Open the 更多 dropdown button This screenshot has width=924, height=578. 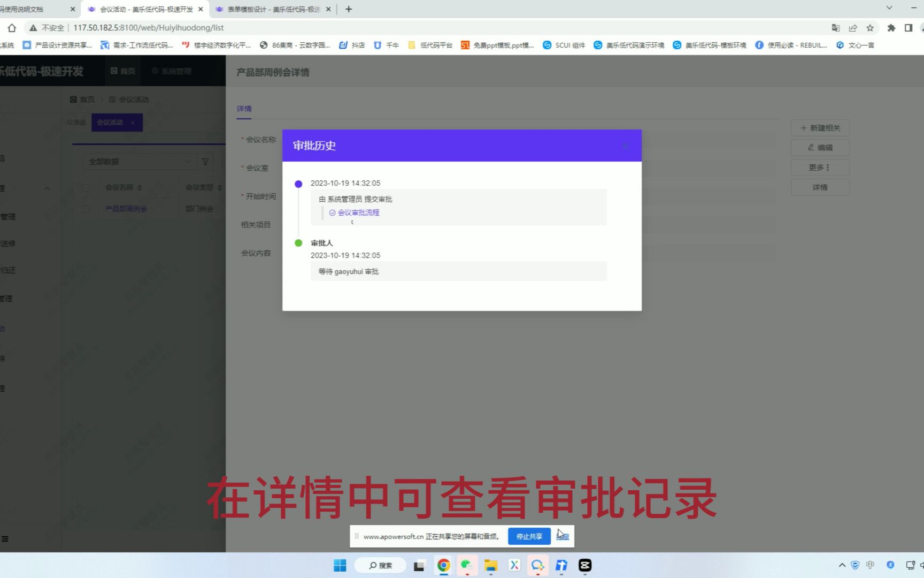pos(820,167)
